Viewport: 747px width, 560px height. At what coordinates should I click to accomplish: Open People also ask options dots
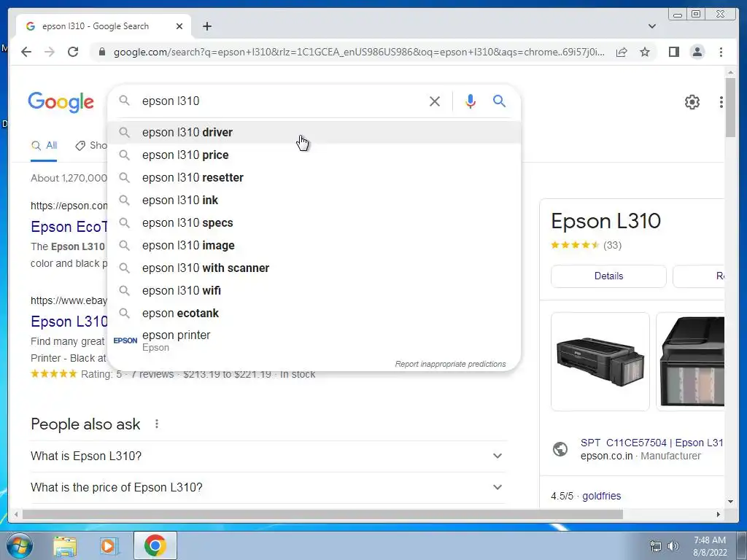pyautogui.click(x=157, y=424)
